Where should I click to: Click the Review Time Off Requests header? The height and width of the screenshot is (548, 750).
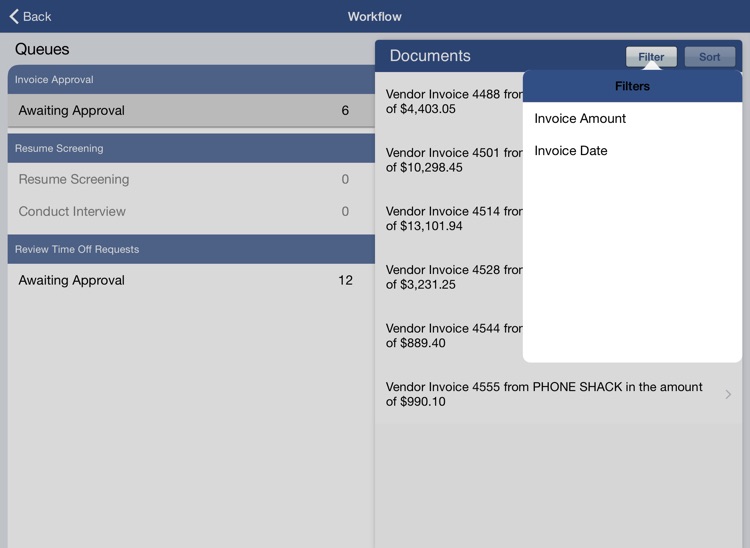pyautogui.click(x=191, y=249)
